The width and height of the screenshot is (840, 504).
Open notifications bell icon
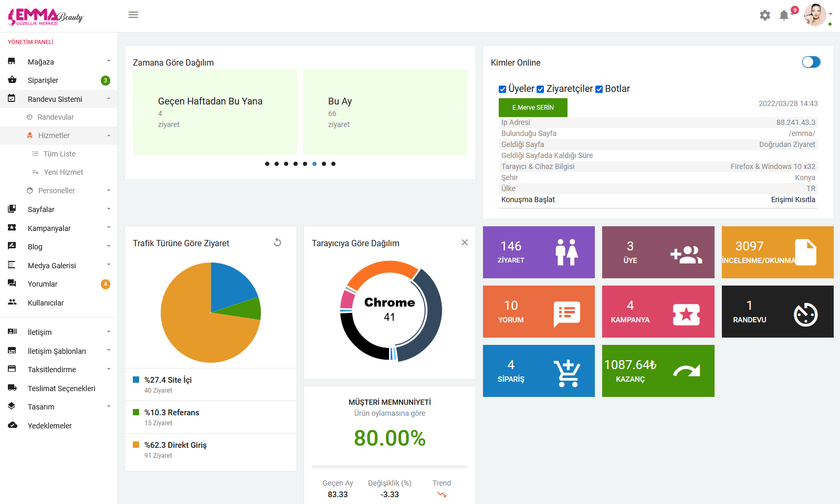784,15
